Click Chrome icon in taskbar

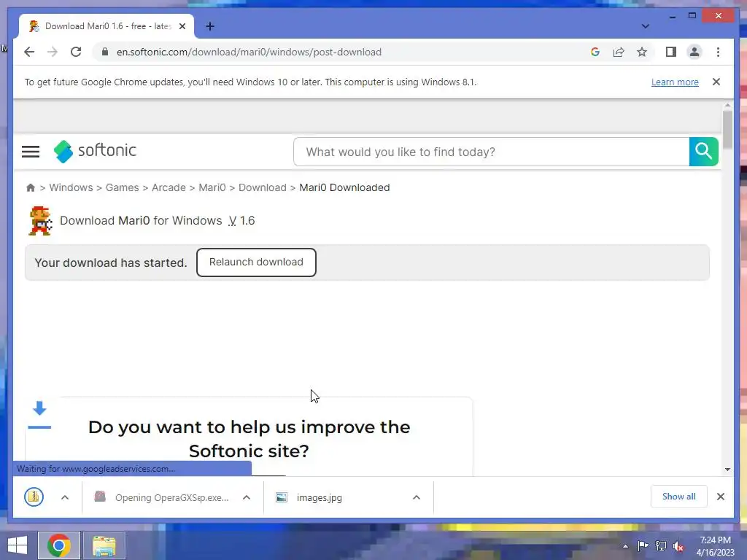point(59,545)
